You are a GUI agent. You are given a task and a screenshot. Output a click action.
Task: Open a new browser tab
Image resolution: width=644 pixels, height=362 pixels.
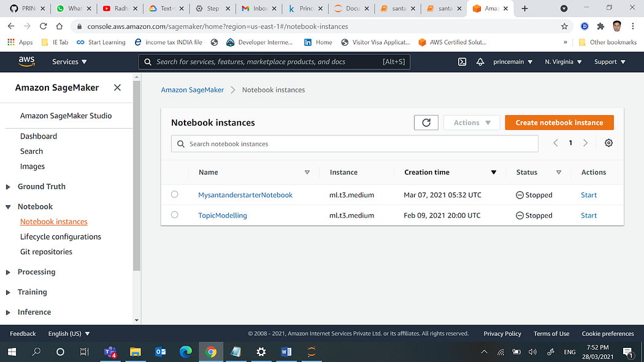point(524,9)
